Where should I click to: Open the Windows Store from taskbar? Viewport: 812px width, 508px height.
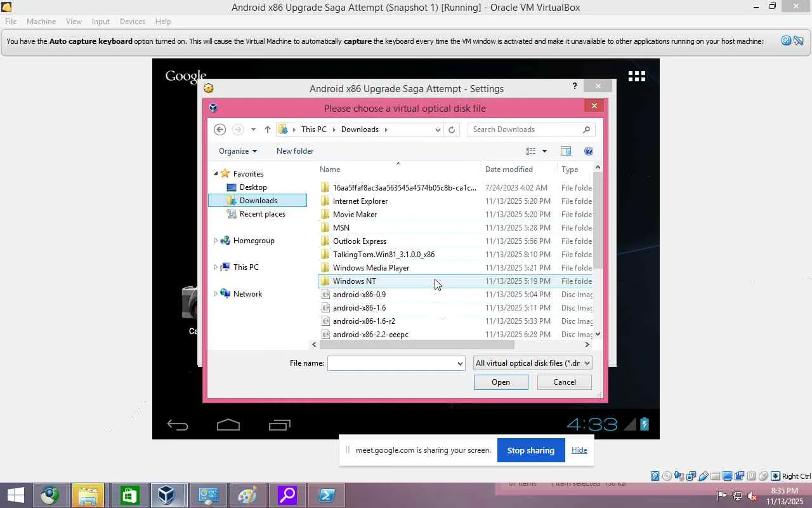click(x=130, y=495)
